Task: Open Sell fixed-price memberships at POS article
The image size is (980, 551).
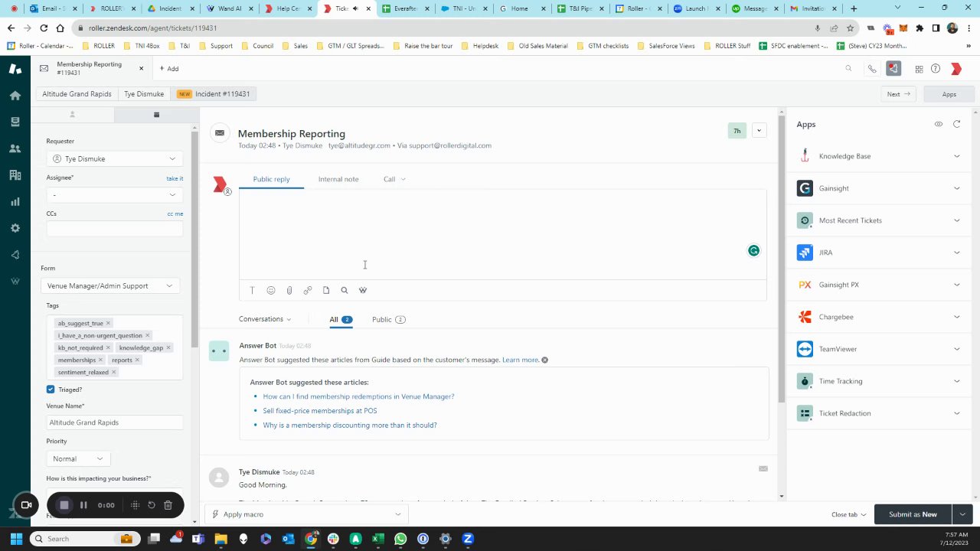Action: (320, 411)
